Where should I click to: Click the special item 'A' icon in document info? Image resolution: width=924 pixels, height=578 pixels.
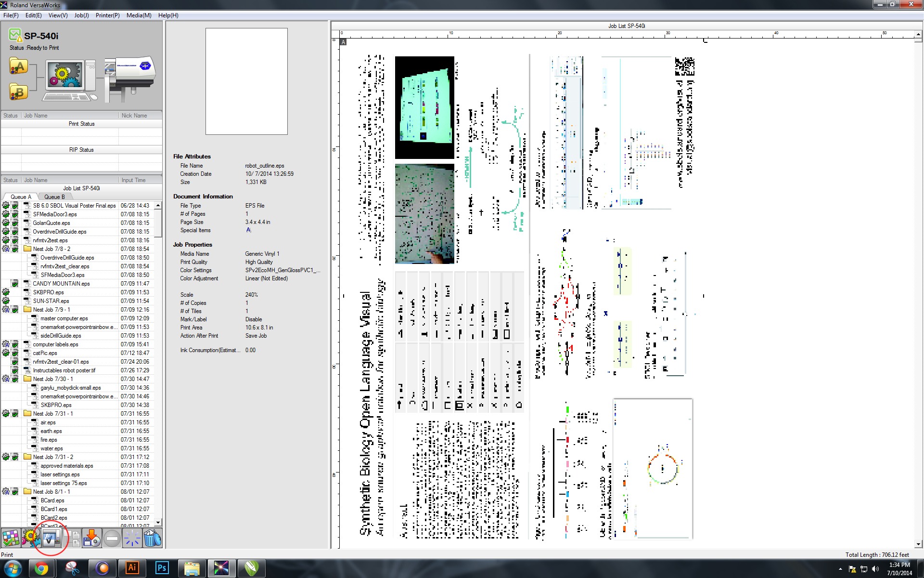click(248, 230)
